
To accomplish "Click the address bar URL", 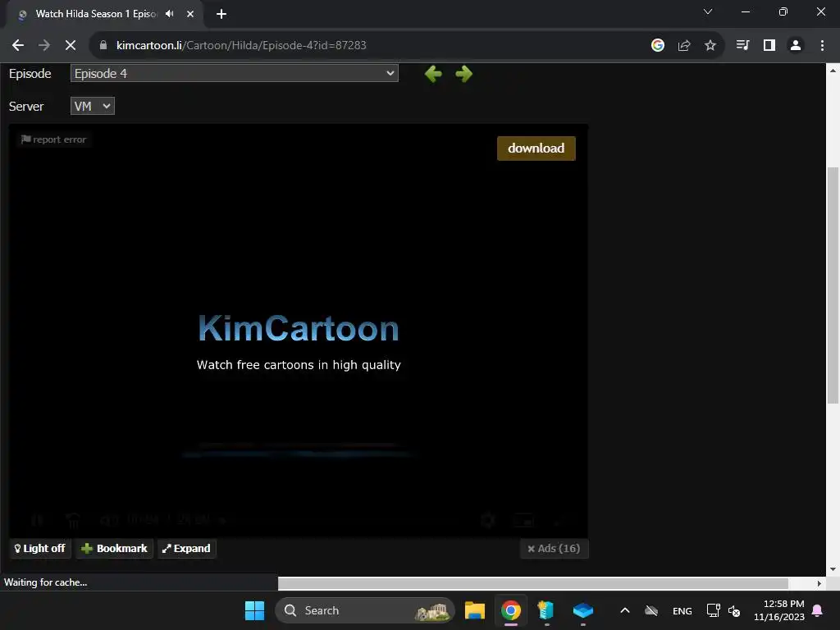I will 242,46.
